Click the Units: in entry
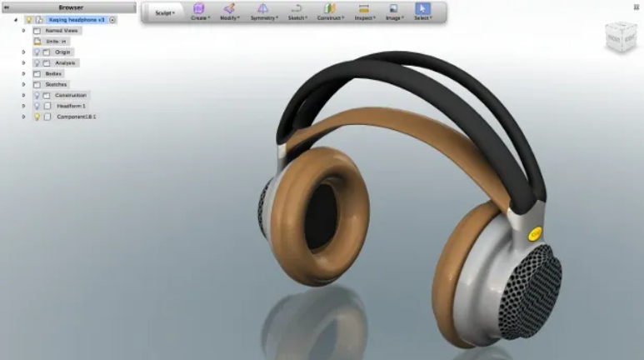Screen dimensions: 644x360 [x=56, y=42]
